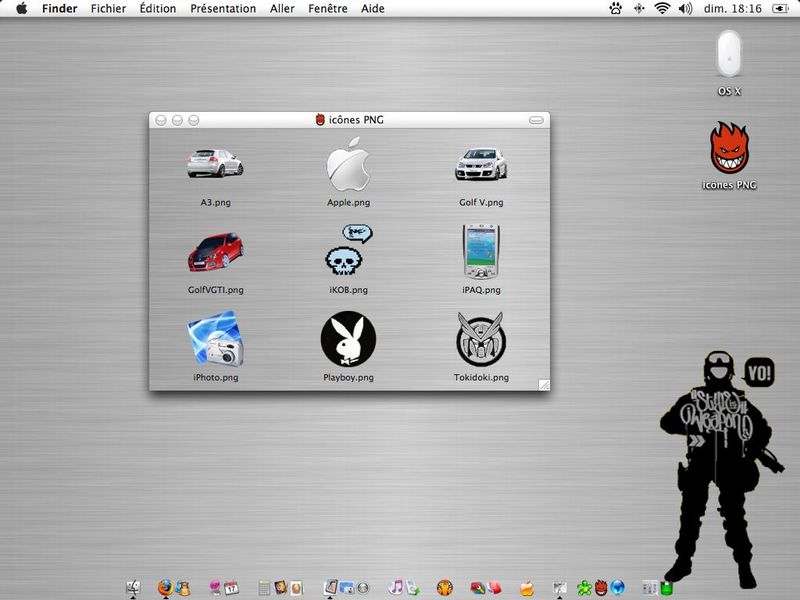Viewport: 800px width, 600px height.
Task: Open the Présentation menu
Action: [x=223, y=9]
